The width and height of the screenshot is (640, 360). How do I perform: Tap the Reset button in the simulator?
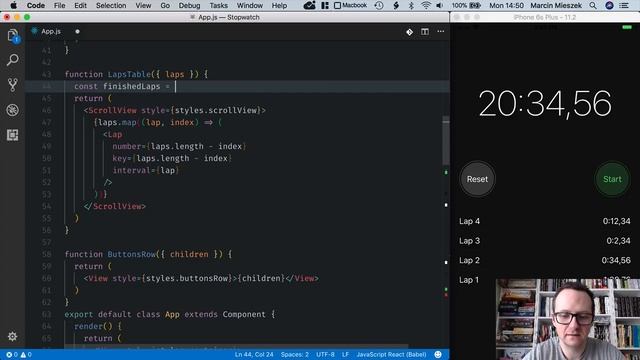477,179
